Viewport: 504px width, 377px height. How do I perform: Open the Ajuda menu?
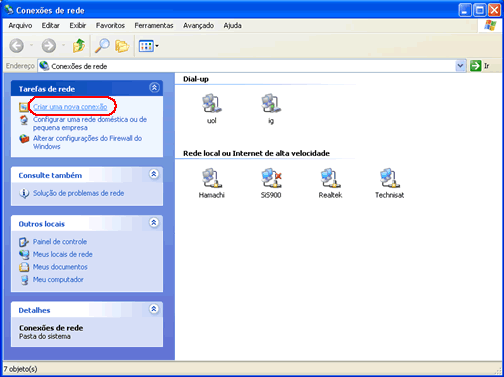(232, 26)
